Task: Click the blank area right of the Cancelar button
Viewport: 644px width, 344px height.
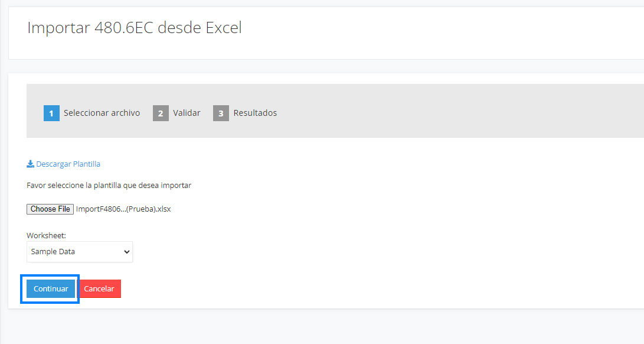Action: coord(370,289)
